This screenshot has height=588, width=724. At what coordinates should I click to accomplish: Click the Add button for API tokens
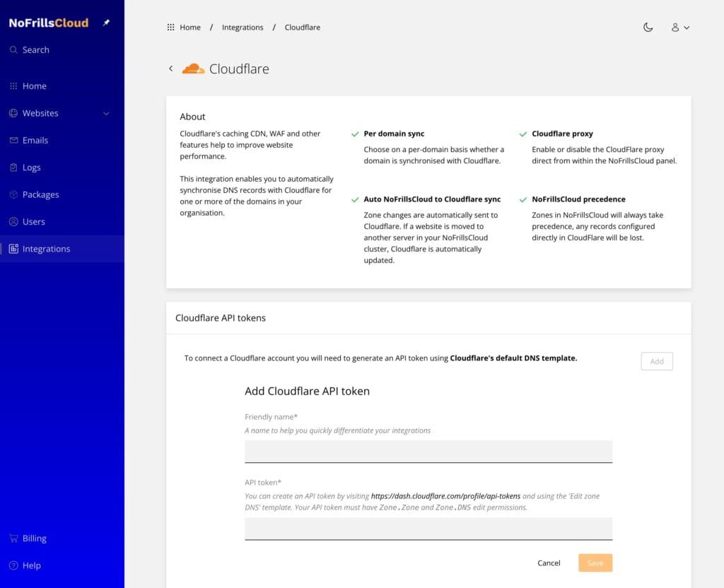point(656,361)
